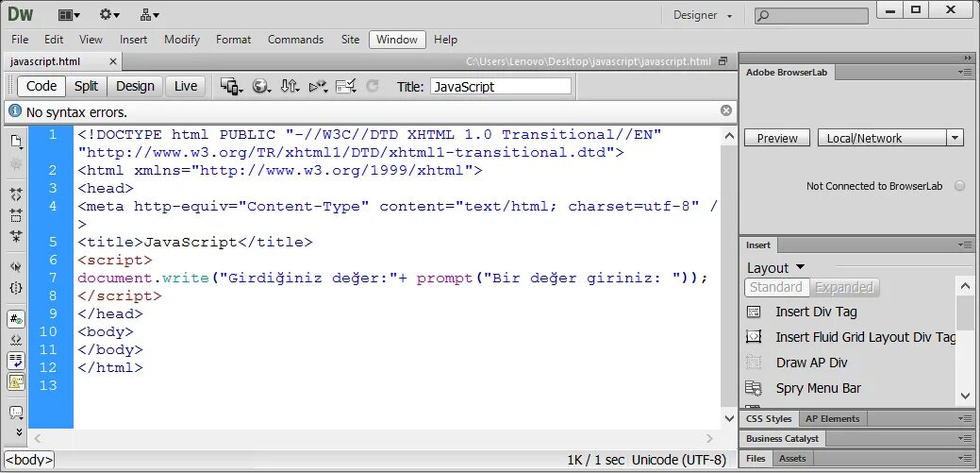Switch to the Assets tab
The height and width of the screenshot is (473, 980).
pos(792,458)
